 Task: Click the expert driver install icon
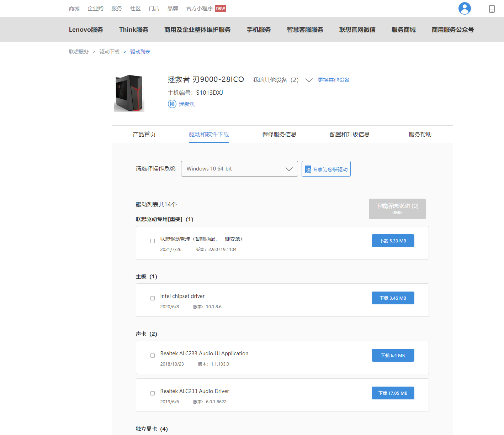click(x=308, y=169)
